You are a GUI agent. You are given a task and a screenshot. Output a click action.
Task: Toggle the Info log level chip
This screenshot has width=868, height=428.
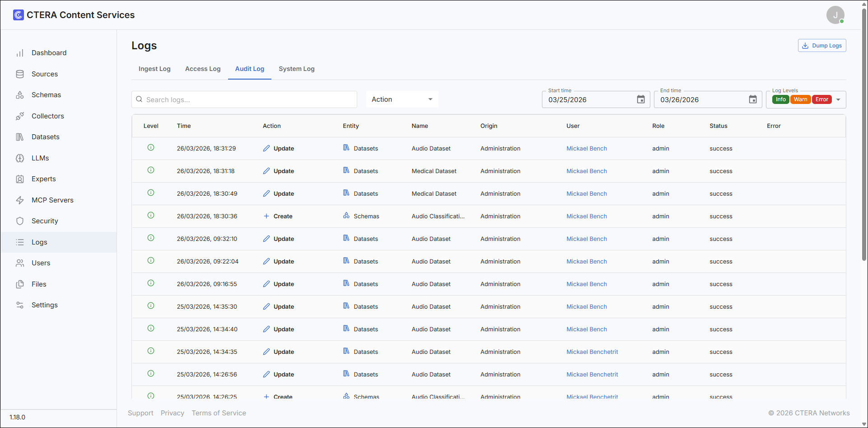point(781,99)
